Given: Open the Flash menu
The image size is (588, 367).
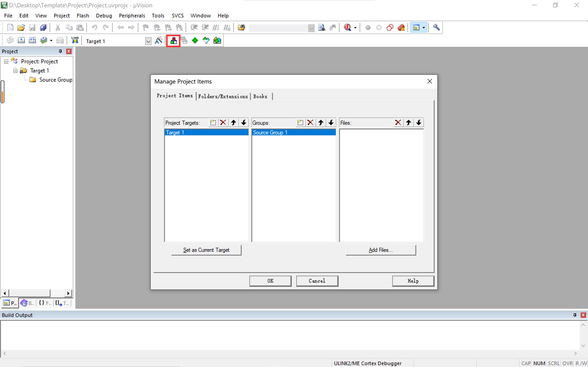Looking at the screenshot, I should point(83,16).
